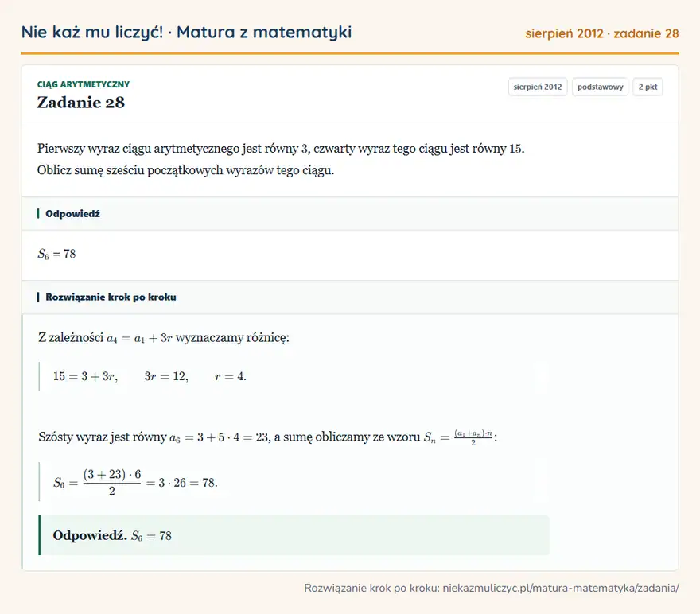
Task: Click the sentence 'Z zależności a₄ = a₁ + 3r'
Action: click(164, 338)
